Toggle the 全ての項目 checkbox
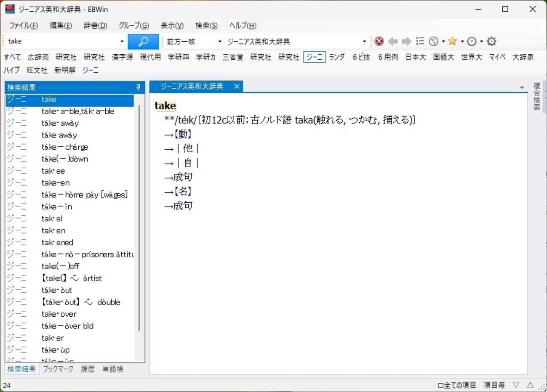The height and width of the screenshot is (392, 547). click(x=457, y=385)
